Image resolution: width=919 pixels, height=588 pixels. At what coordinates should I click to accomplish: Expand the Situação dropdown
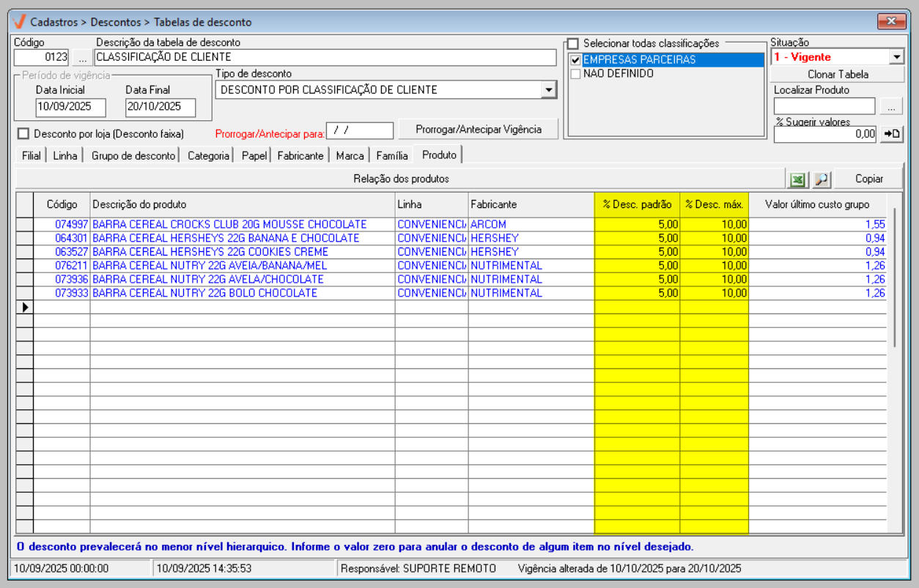(896, 57)
